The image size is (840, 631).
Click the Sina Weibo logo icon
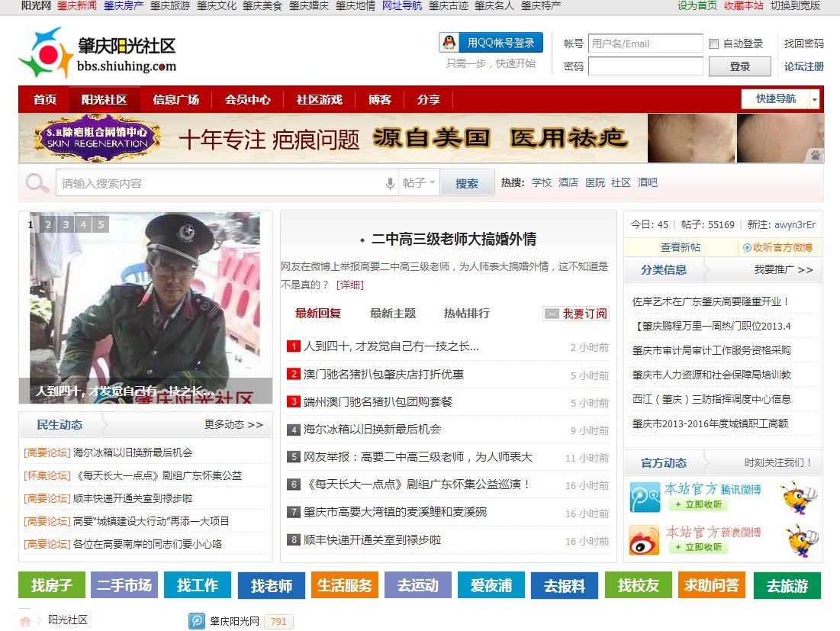tap(645, 540)
